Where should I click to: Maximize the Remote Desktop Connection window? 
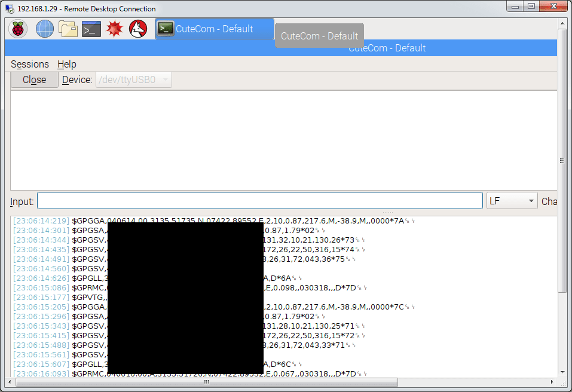pyautogui.click(x=531, y=6)
